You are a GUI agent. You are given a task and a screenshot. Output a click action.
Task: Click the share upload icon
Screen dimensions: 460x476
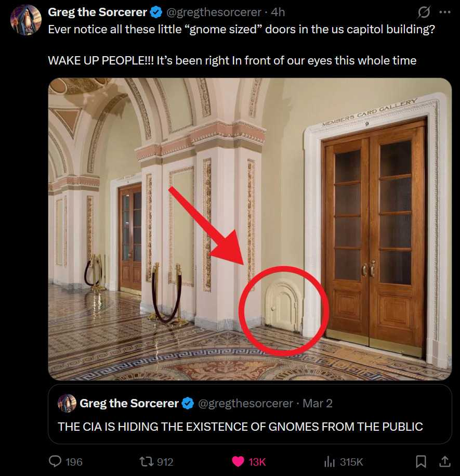pyautogui.click(x=444, y=461)
